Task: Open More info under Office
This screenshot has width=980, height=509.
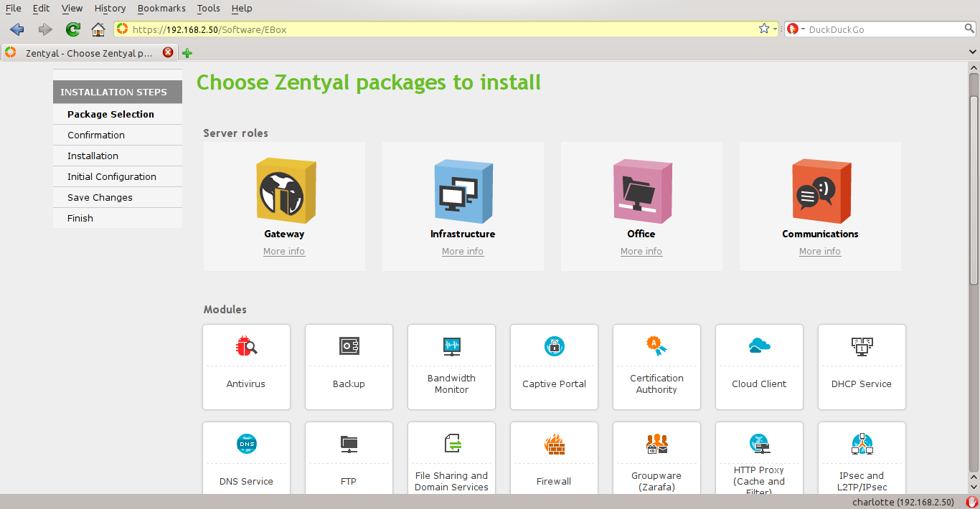Action: 641,252
